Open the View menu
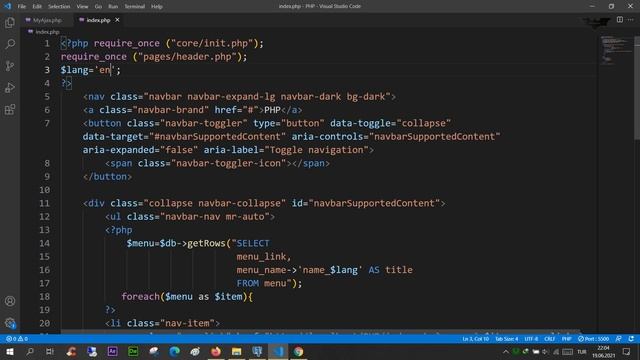640x360 pixels. [82, 6]
